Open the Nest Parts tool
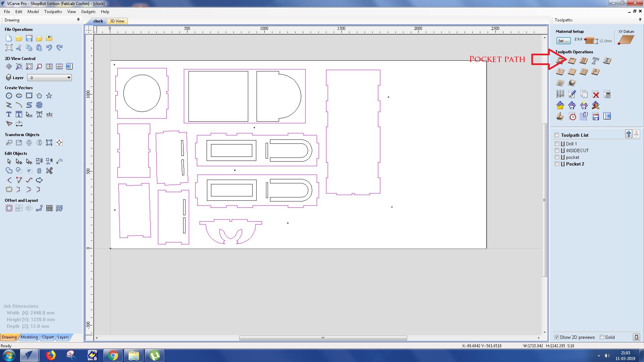Image resolution: width=644 pixels, height=362 pixels. (59, 208)
